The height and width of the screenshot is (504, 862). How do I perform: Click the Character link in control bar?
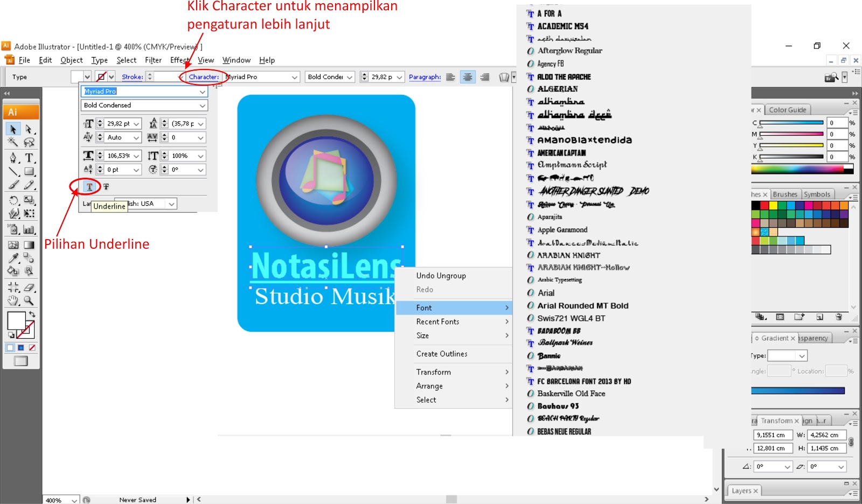pos(204,77)
